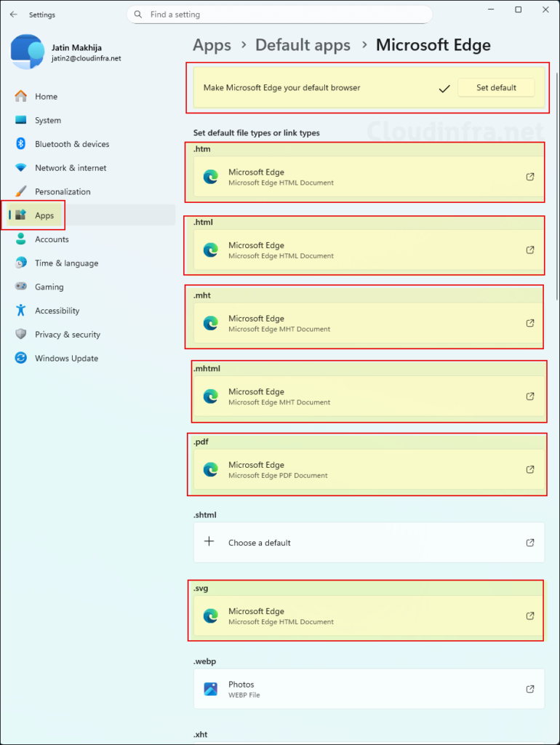The height and width of the screenshot is (745, 560).
Task: Click the Apps breadcrumb link
Action: coord(212,45)
